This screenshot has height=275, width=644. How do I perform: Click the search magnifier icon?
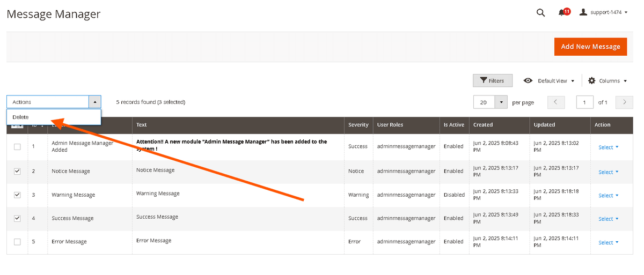[x=540, y=13]
